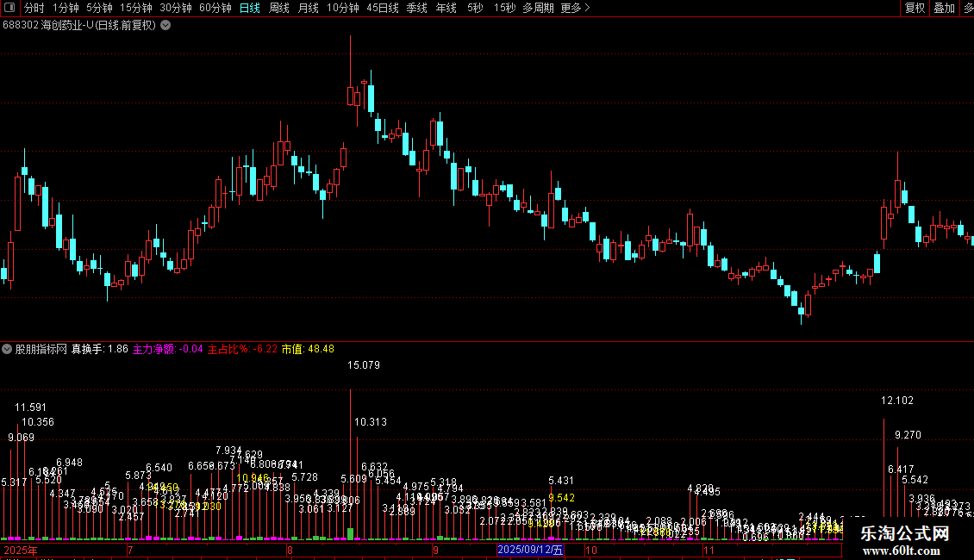Select the 60分钟 period
The width and height of the screenshot is (974, 560).
tap(215, 8)
